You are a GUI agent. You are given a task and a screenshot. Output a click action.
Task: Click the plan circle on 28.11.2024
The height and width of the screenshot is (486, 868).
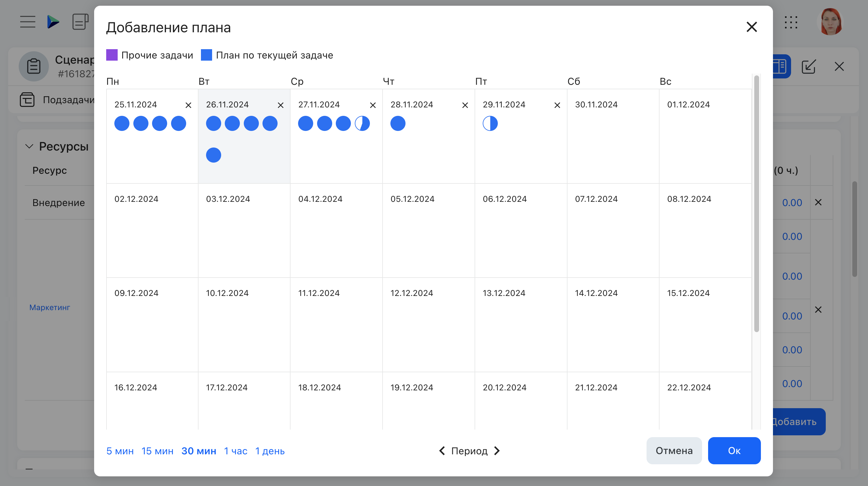398,123
